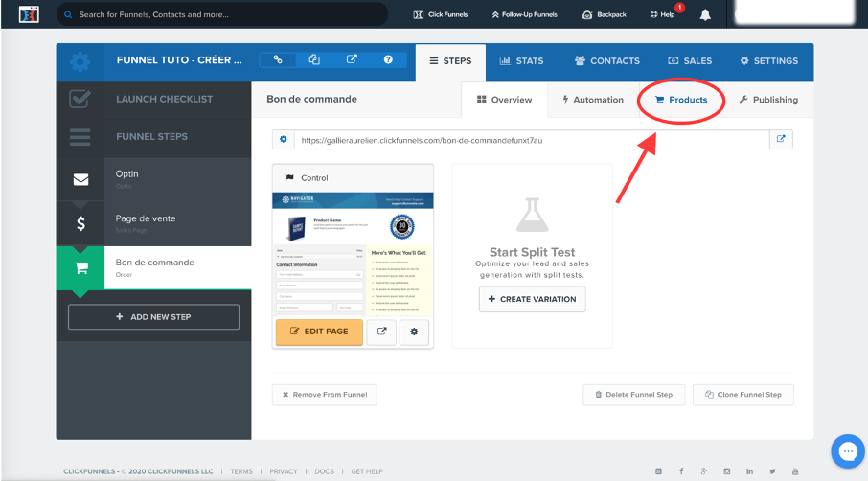Click the ClickFunnels logo icon
868x481 pixels.
point(29,14)
